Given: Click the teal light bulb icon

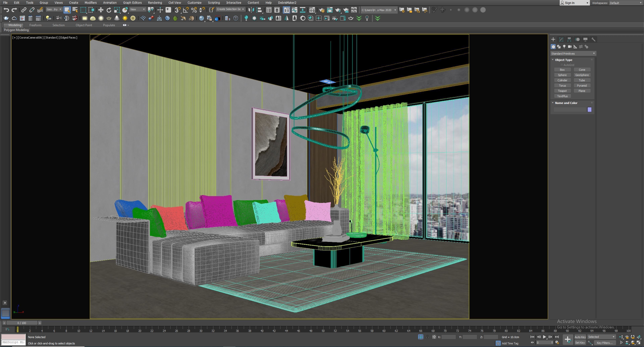Looking at the screenshot, I should click(x=246, y=18).
